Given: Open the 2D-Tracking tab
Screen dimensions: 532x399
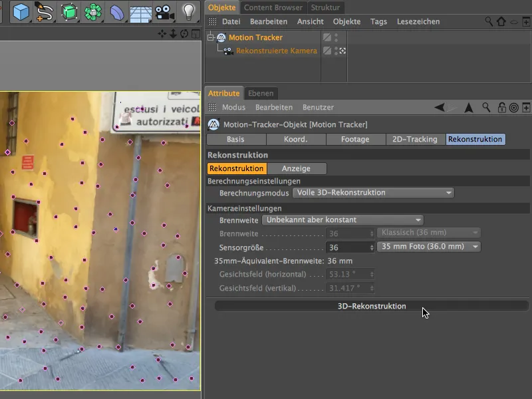Looking at the screenshot, I should [415, 140].
